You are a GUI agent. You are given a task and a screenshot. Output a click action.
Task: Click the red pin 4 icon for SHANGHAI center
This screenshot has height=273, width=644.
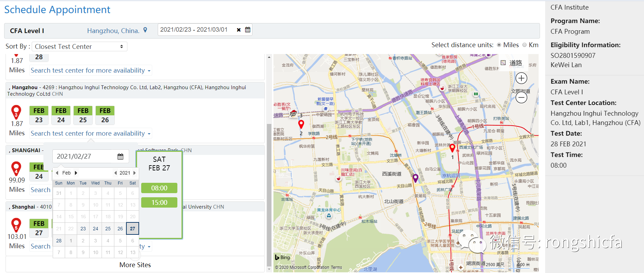(x=16, y=169)
